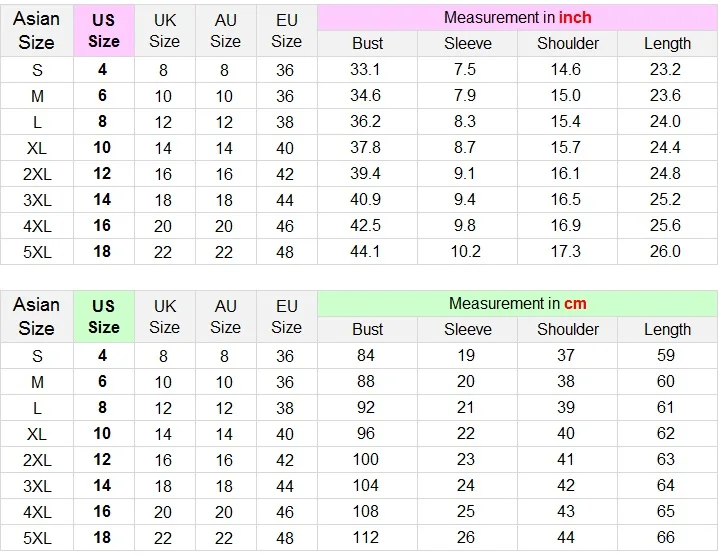The image size is (718, 555).
Task: Select the UK Size header in top table
Action: pyautogui.click(x=165, y=31)
